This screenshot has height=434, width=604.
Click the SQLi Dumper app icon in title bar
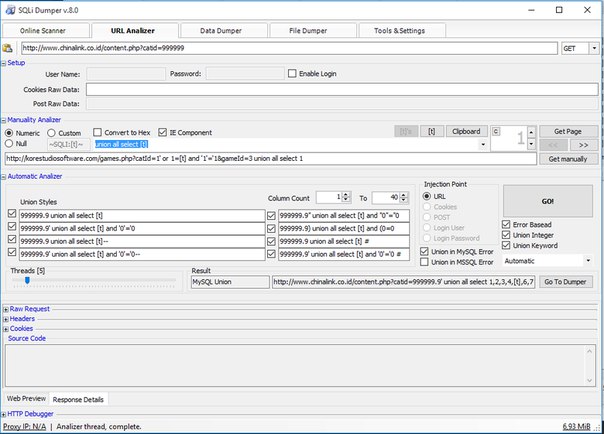pyautogui.click(x=10, y=10)
